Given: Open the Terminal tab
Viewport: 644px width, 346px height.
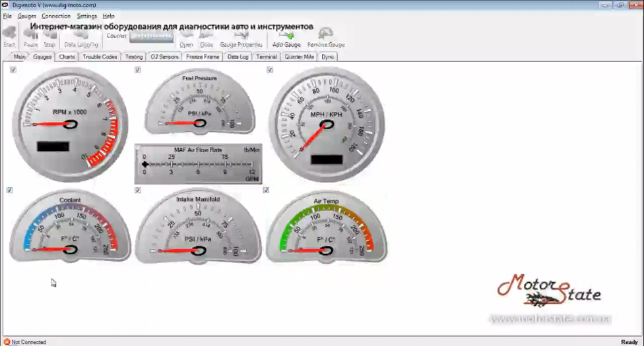Looking at the screenshot, I should tap(266, 57).
